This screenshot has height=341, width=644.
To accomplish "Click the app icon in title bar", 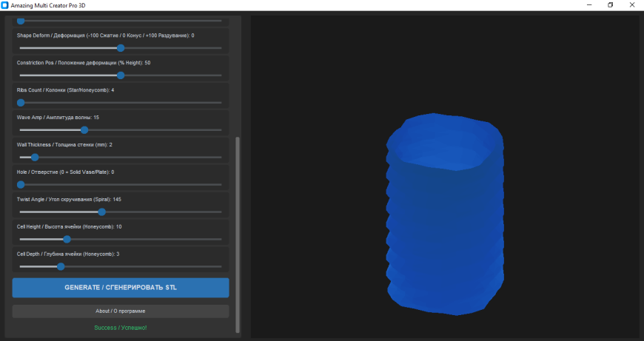I will coord(5,5).
